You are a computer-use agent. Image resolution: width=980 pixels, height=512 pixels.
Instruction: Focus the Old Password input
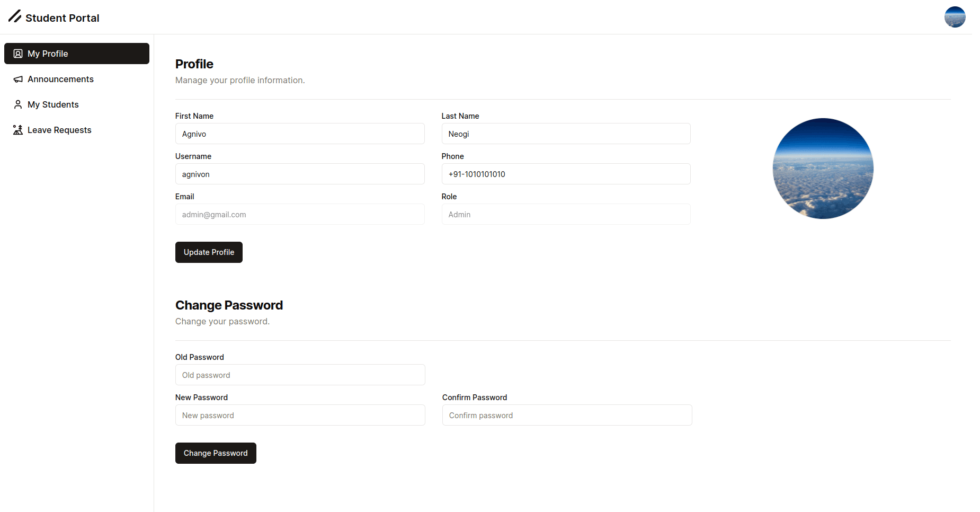pyautogui.click(x=300, y=375)
